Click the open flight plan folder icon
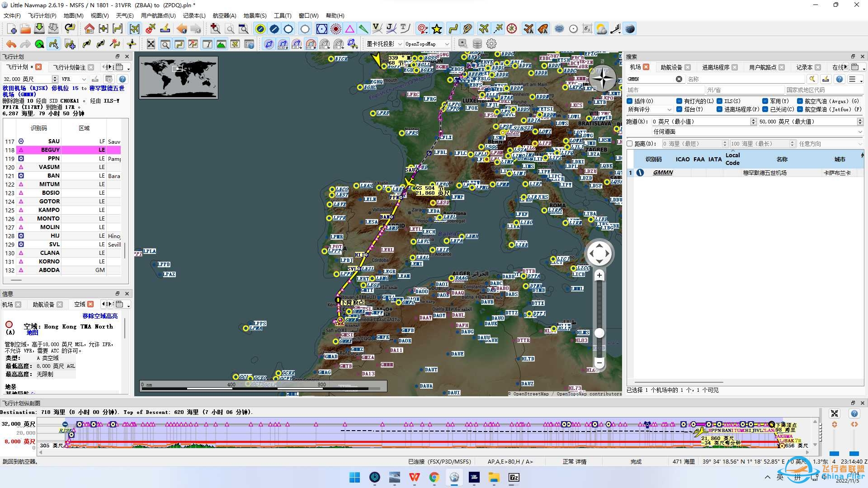The width and height of the screenshot is (868, 488). [x=25, y=29]
